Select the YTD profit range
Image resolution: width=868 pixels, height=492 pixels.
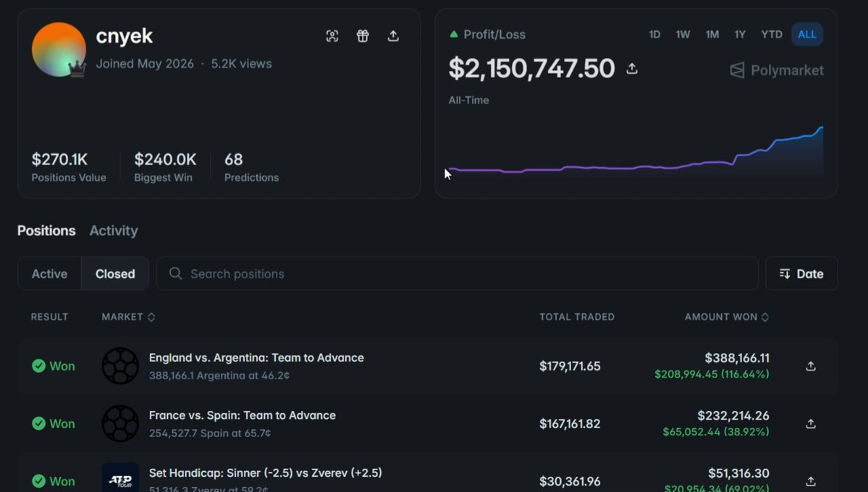pyautogui.click(x=771, y=34)
